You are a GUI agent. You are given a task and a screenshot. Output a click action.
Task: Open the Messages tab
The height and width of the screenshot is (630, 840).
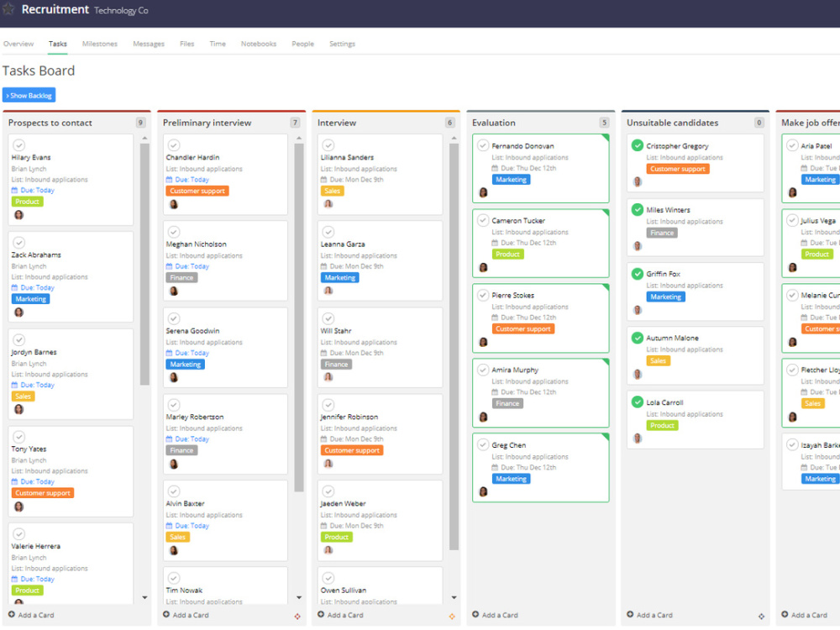coord(149,44)
